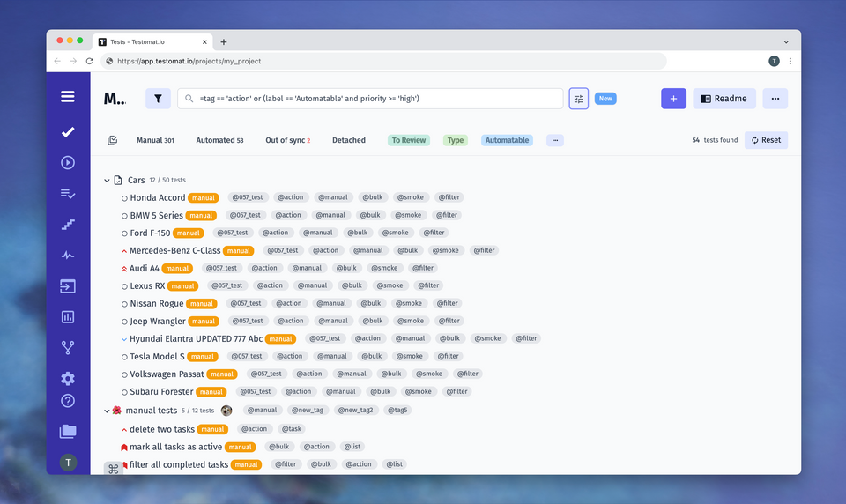Select the Detached tab
The width and height of the screenshot is (846, 504).
pyautogui.click(x=349, y=140)
